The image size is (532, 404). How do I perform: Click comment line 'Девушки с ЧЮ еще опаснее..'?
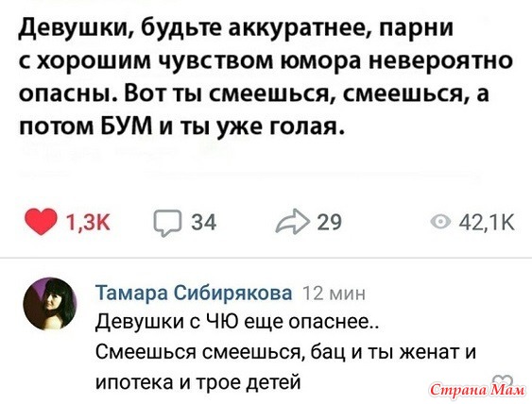(237, 321)
